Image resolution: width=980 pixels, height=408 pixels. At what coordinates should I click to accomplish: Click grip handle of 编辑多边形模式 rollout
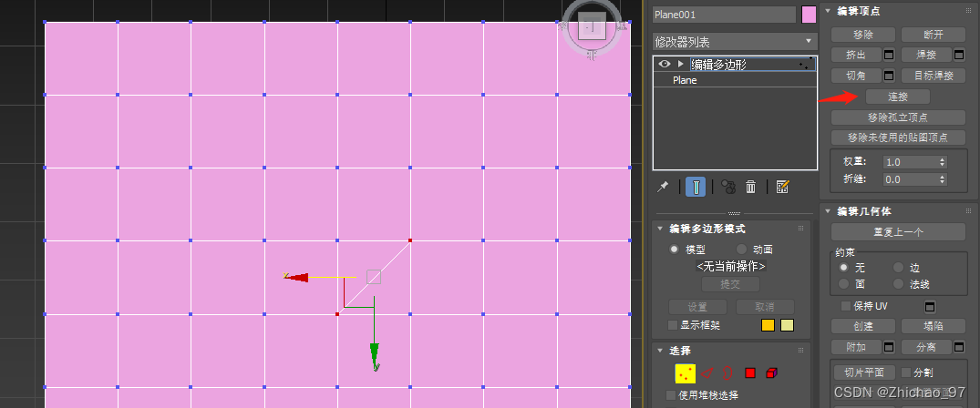click(800, 229)
